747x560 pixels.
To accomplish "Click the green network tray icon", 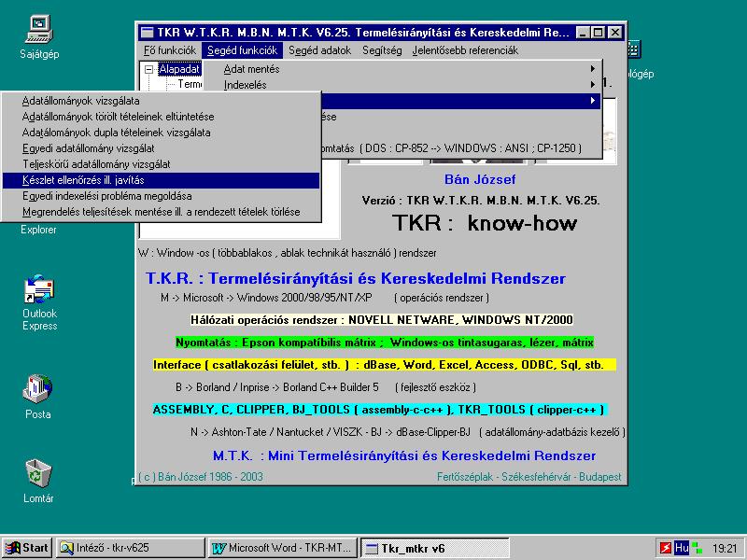I will click(x=697, y=548).
